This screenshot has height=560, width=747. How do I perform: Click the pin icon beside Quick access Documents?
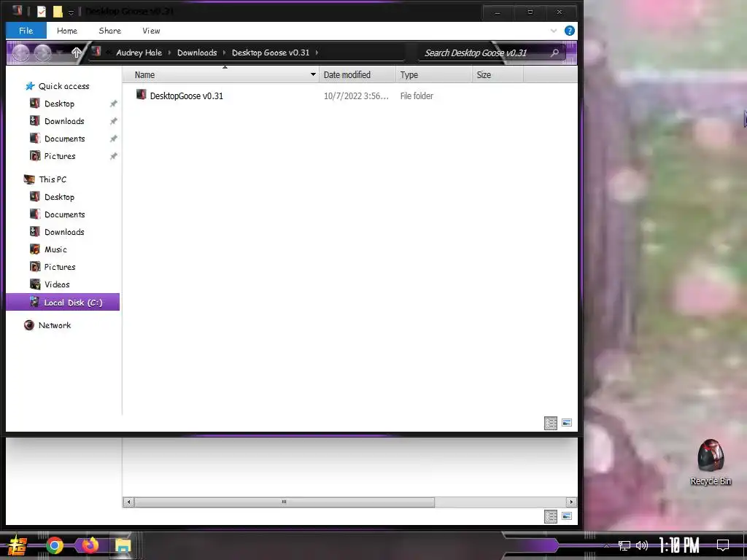[113, 139]
